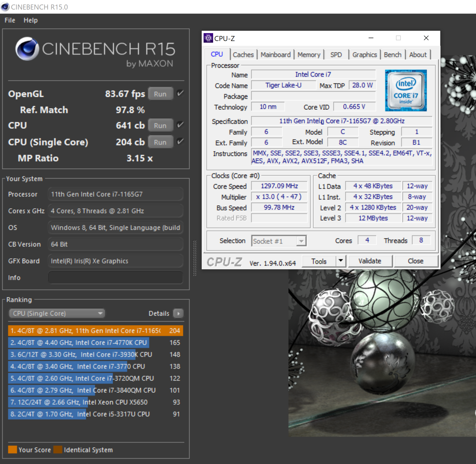
Task: Click the Intel Core i7 logo badge
Action: (406, 91)
